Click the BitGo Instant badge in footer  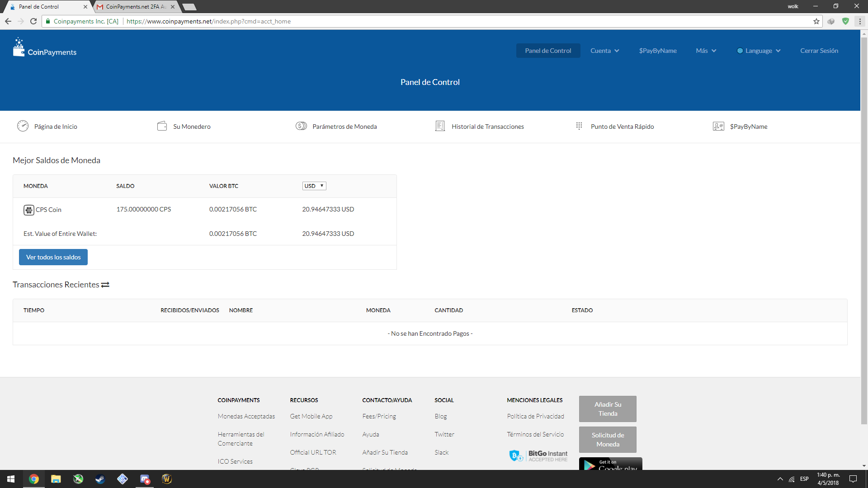click(x=538, y=455)
